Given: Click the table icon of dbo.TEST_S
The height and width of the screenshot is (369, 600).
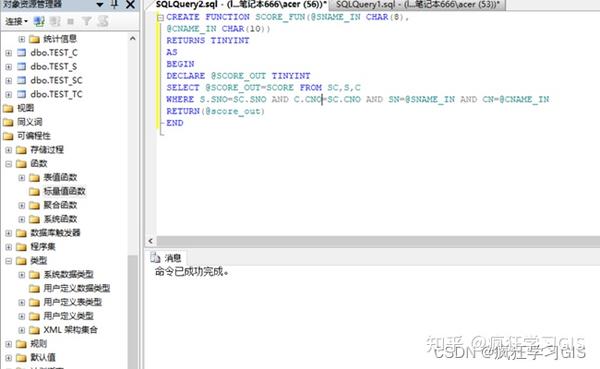Looking at the screenshot, I should (x=22, y=67).
